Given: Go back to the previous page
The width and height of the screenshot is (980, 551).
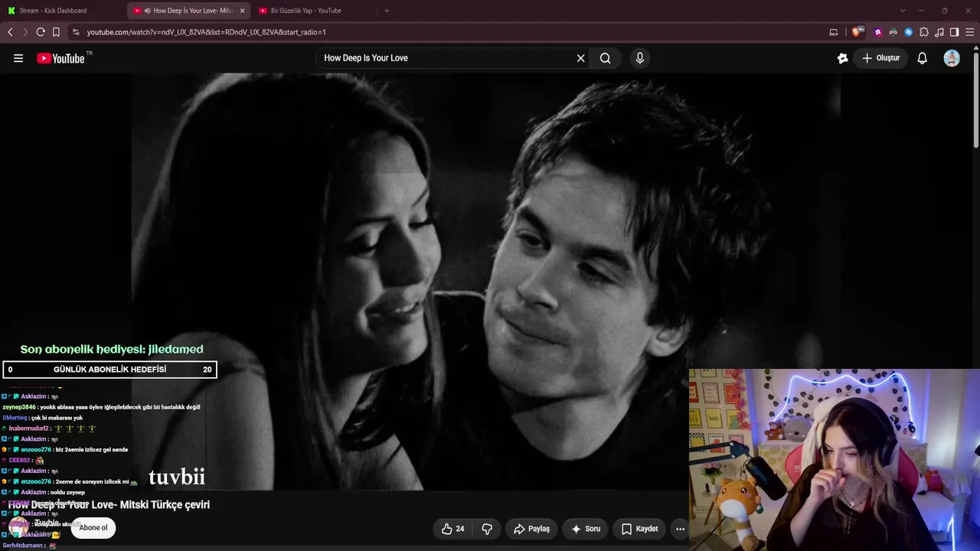Looking at the screenshot, I should click(10, 32).
